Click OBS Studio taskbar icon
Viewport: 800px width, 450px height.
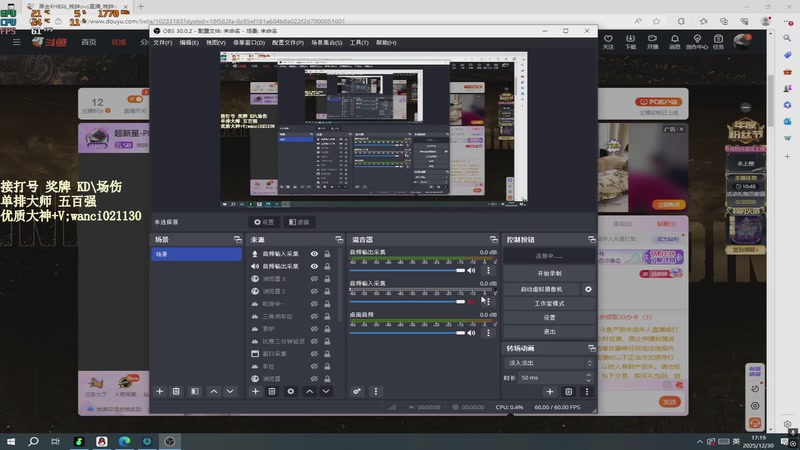(x=170, y=441)
